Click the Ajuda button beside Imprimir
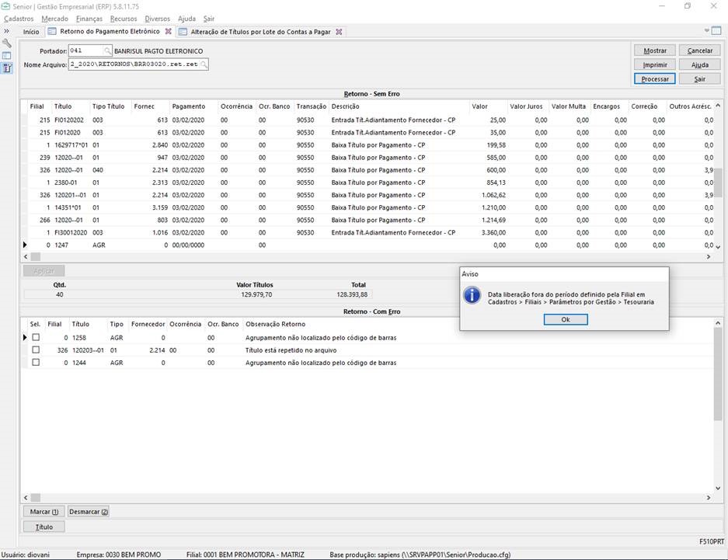This screenshot has width=728, height=560. coord(700,65)
